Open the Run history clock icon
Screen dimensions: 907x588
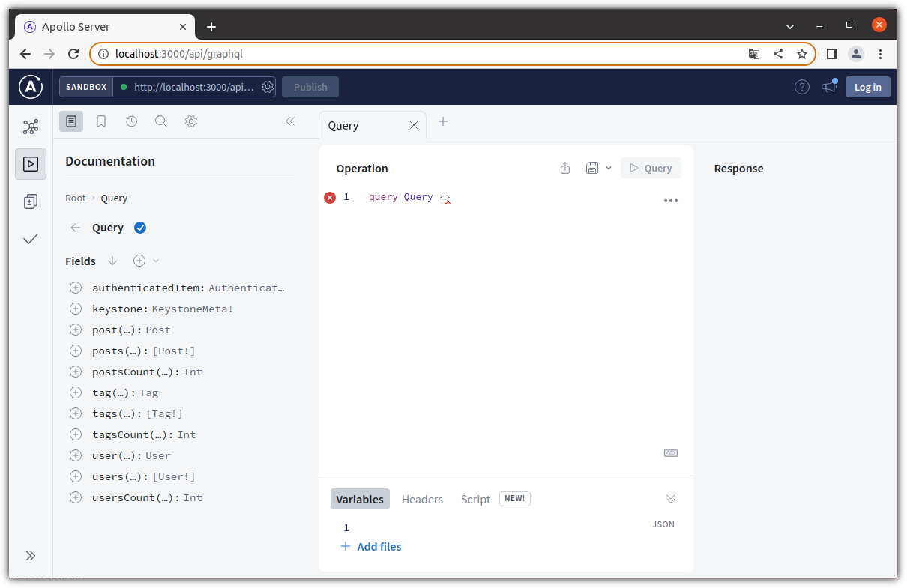(x=131, y=121)
